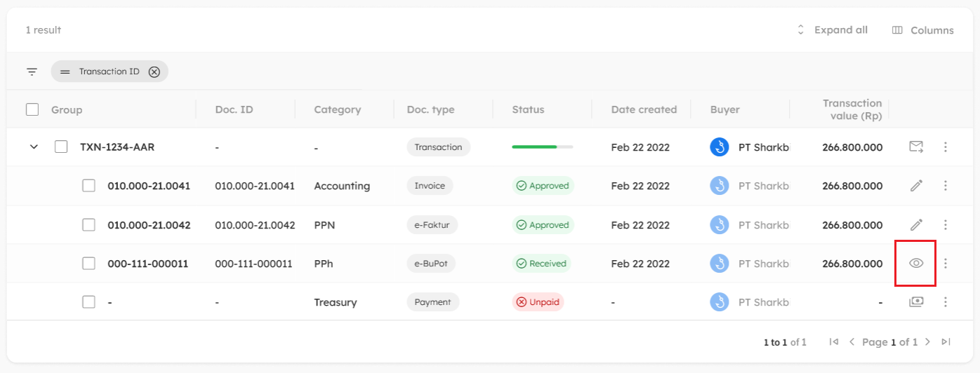View the e-BuPot document with the eye icon

[916, 264]
